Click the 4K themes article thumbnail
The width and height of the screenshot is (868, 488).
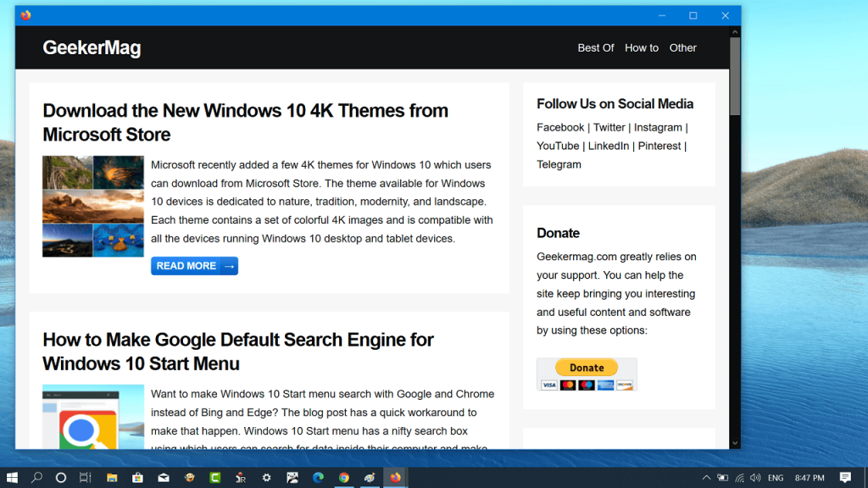(x=93, y=207)
